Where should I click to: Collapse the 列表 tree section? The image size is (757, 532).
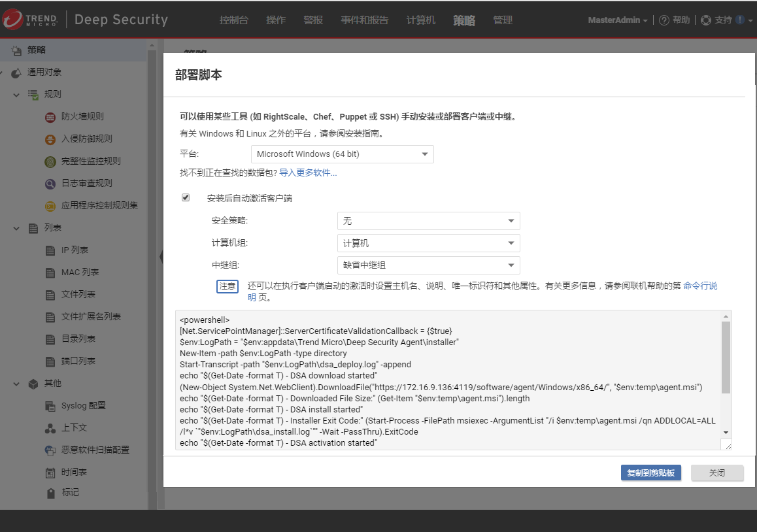(x=17, y=228)
